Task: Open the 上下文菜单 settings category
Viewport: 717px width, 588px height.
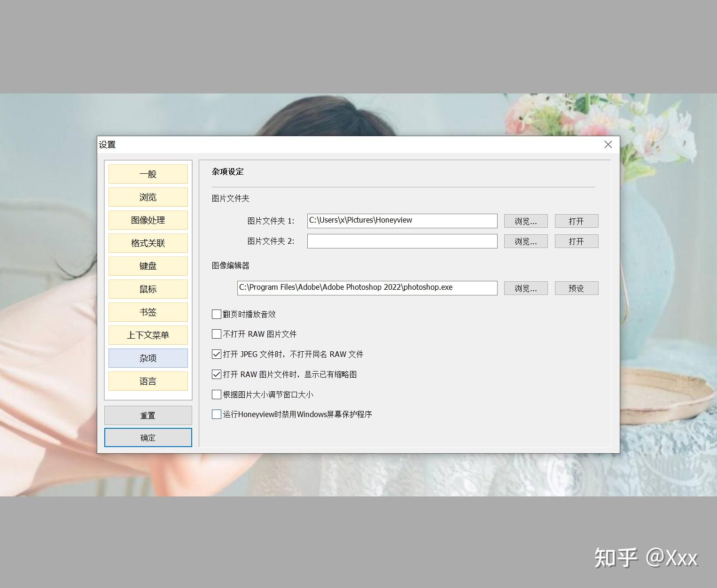Action: (x=148, y=335)
